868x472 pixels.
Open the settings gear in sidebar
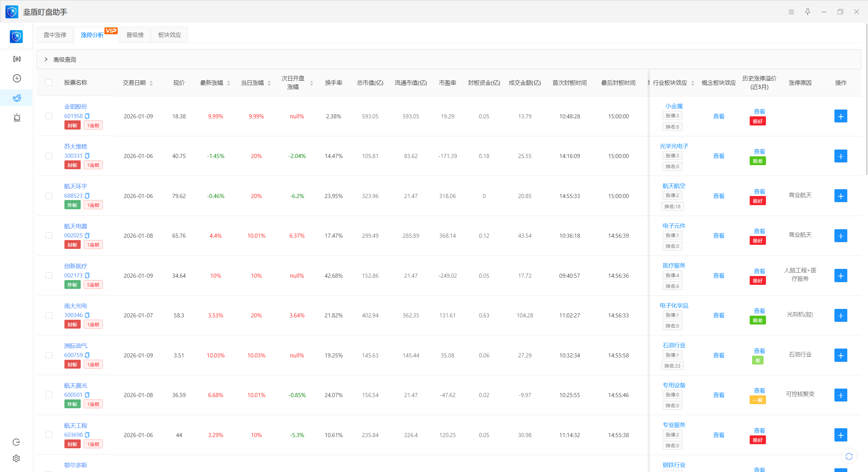pyautogui.click(x=16, y=458)
